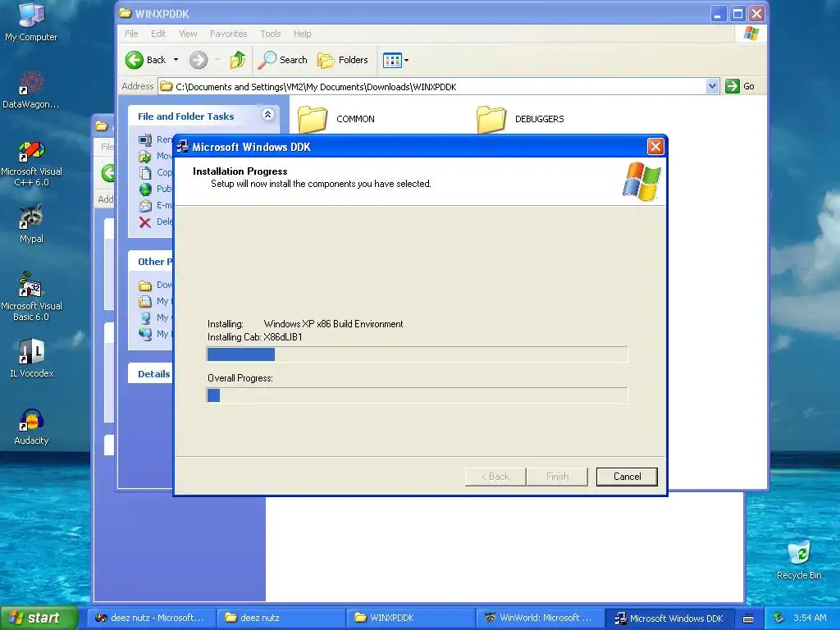This screenshot has height=630, width=840.
Task: Click the Start button
Action: 39,618
